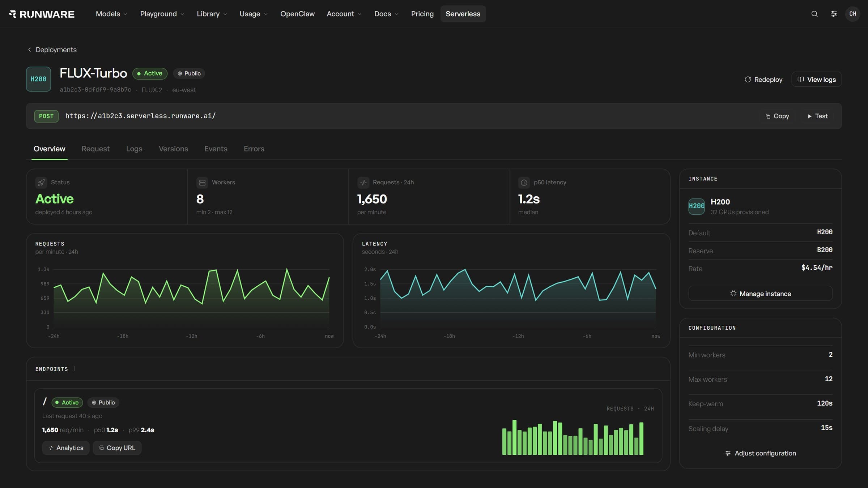Click the Redeploy button
Image resolution: width=868 pixels, height=488 pixels.
point(763,80)
